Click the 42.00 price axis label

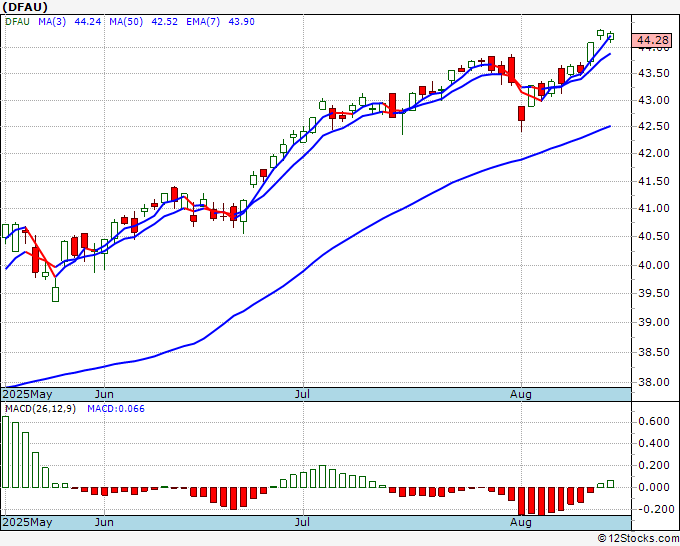tap(654, 153)
